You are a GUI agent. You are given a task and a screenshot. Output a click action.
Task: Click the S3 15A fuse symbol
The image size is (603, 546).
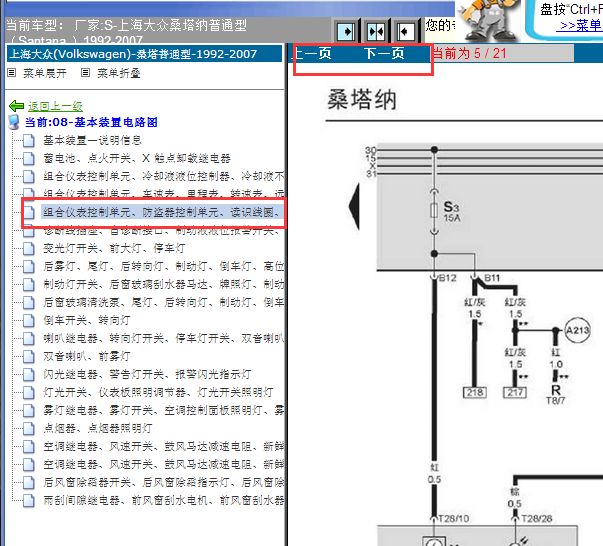coord(434,211)
